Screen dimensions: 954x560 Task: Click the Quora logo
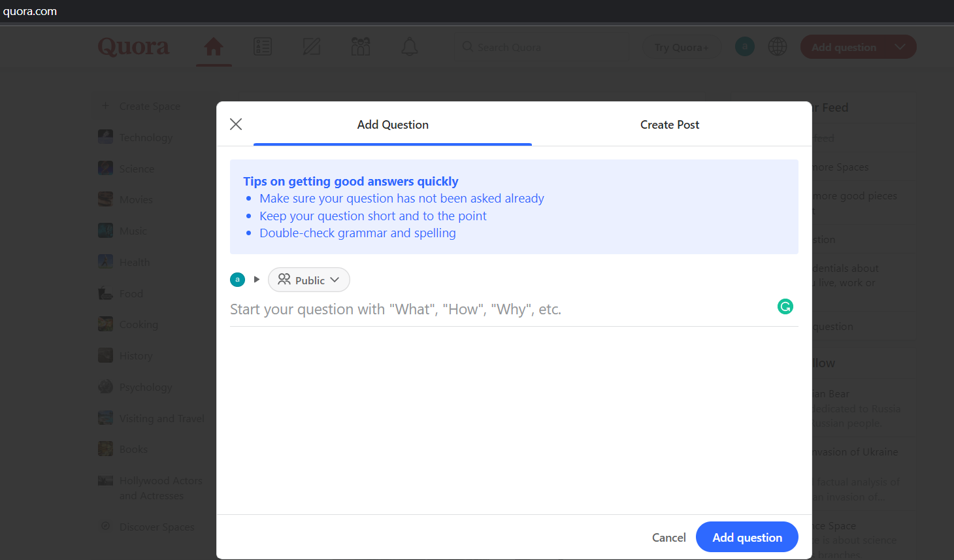click(133, 47)
